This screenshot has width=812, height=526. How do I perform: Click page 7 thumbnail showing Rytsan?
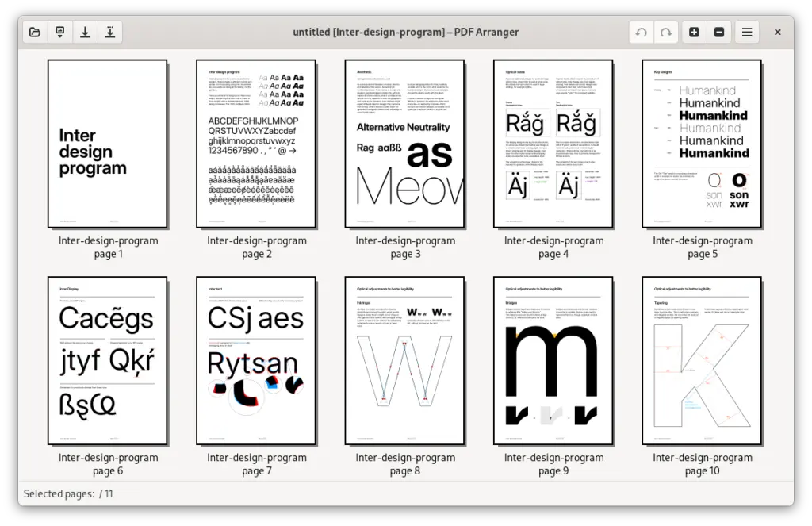(x=256, y=360)
